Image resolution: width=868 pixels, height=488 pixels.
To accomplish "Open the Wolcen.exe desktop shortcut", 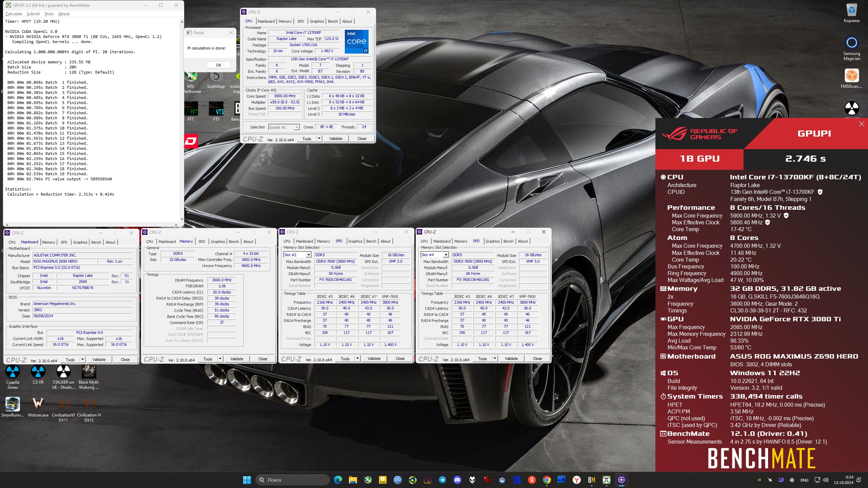I will click(38, 407).
